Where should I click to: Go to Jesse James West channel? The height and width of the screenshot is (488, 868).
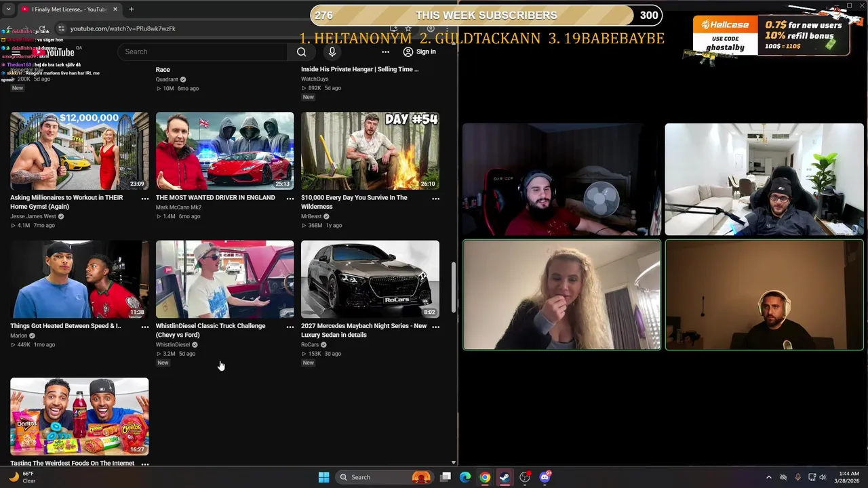[x=33, y=216]
